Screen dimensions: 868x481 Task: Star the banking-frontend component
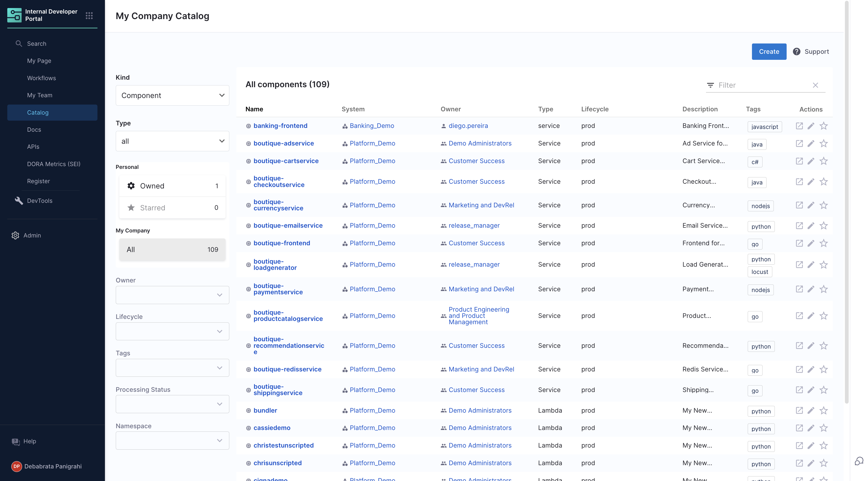pos(824,126)
